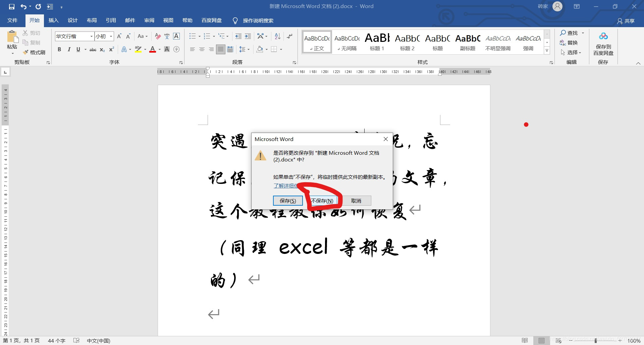
Task: Open the File menu
Action: pos(12,20)
